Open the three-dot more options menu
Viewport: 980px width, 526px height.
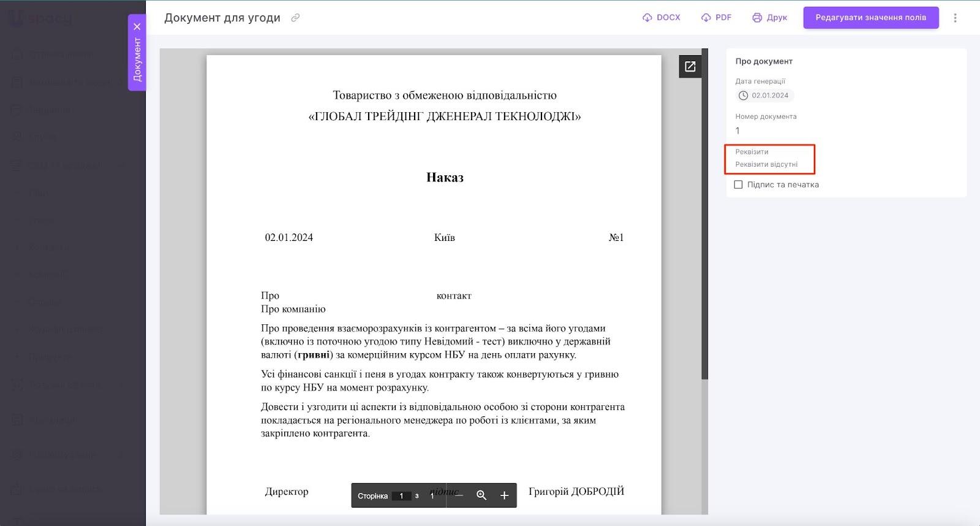955,18
